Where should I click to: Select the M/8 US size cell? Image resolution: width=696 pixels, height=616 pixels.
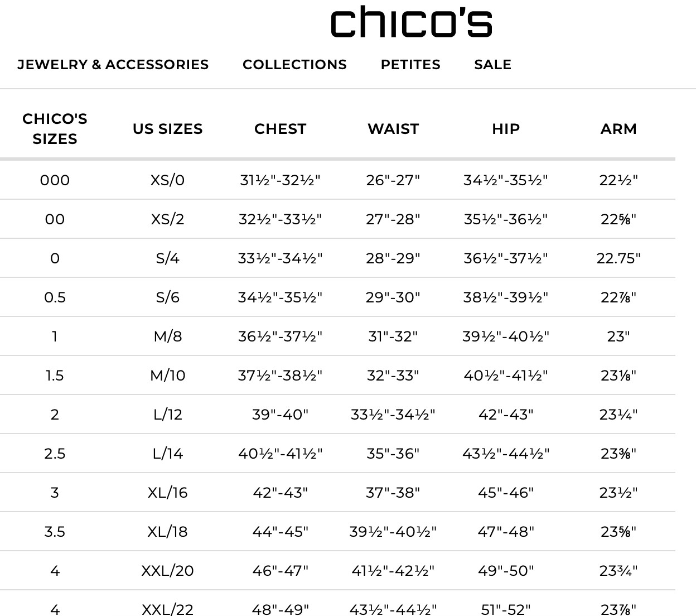tap(167, 336)
